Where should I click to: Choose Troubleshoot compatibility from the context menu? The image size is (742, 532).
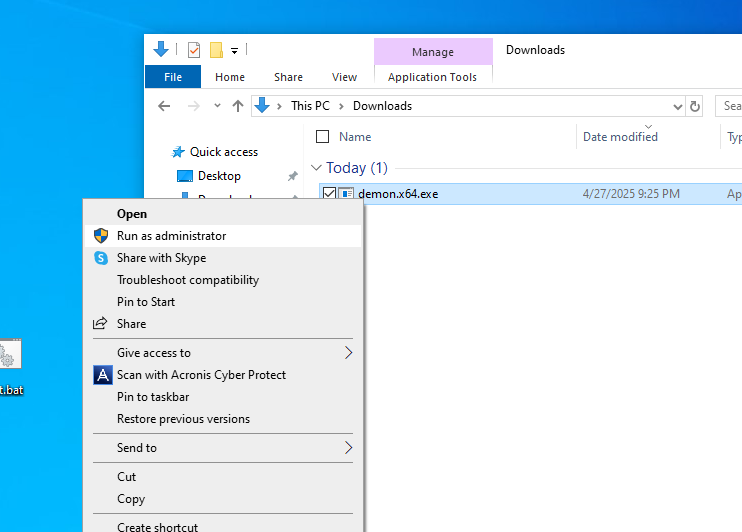188,280
